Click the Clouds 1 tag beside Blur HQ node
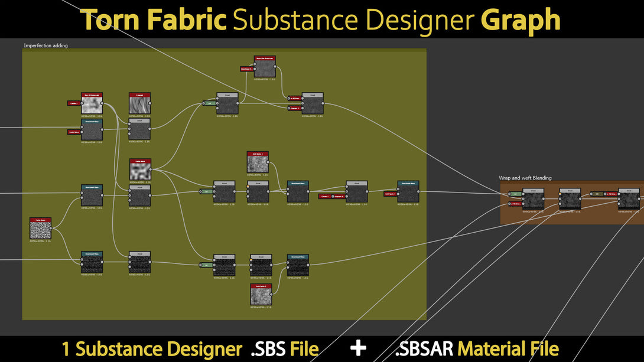The image size is (644, 362). pyautogui.click(x=73, y=103)
